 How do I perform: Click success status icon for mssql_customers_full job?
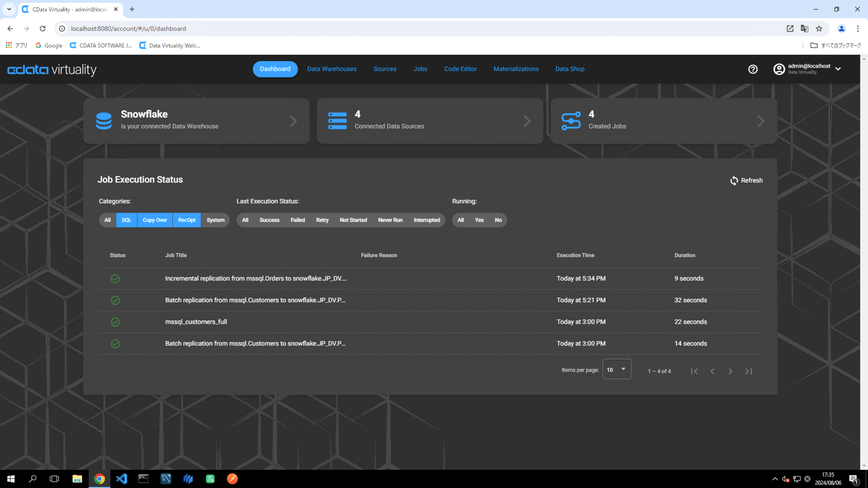point(115,322)
